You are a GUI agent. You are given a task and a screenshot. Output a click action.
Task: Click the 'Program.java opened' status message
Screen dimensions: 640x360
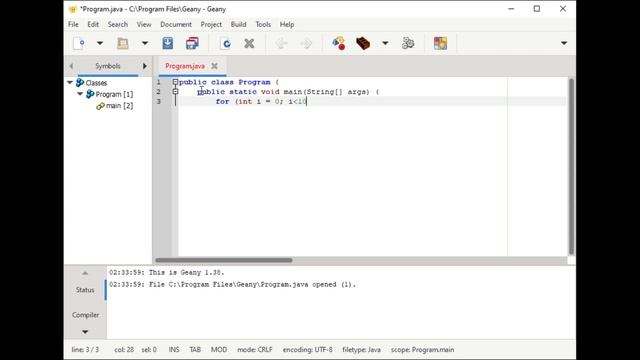[x=232, y=284]
